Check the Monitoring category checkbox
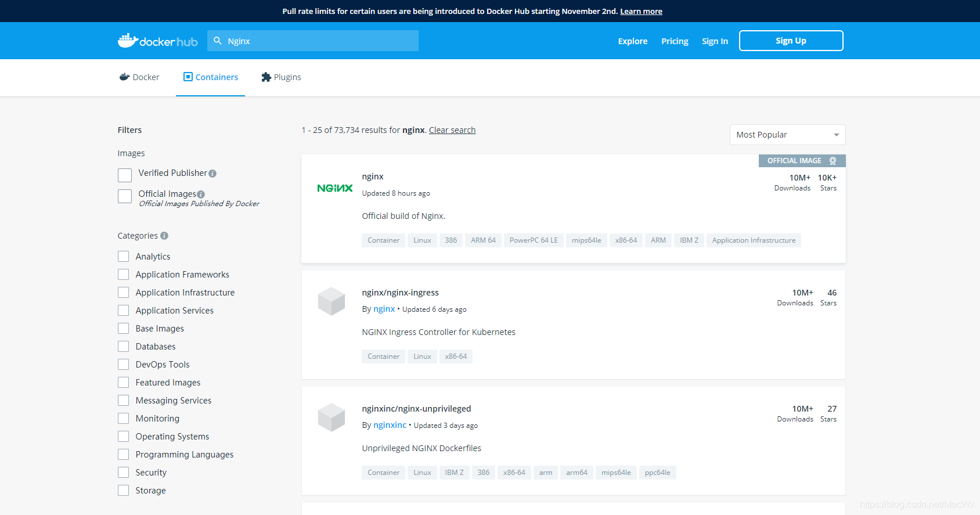This screenshot has height=515, width=980. coord(124,419)
